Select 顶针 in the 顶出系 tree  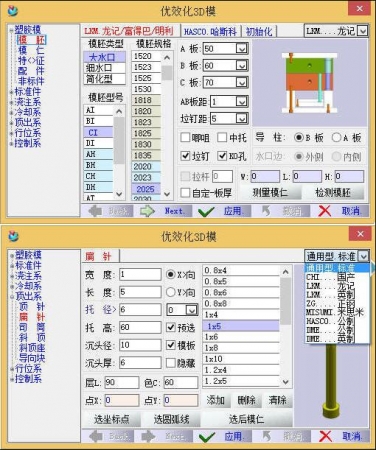[32, 307]
